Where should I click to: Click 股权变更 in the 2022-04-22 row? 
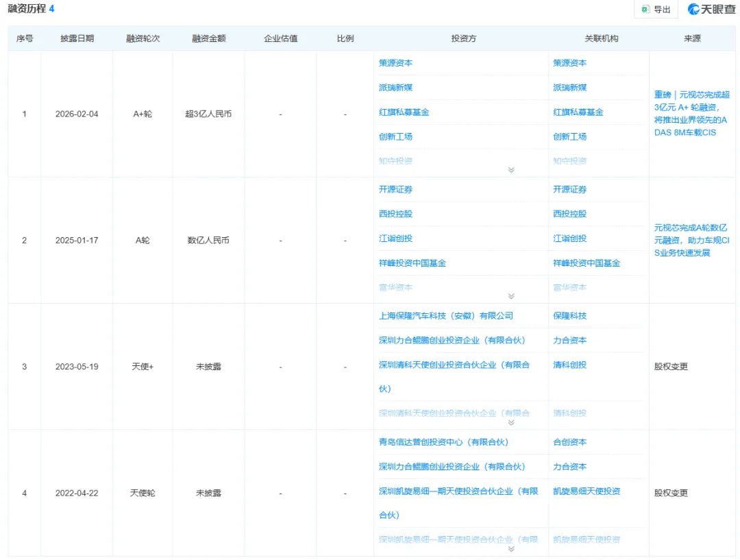click(x=671, y=493)
